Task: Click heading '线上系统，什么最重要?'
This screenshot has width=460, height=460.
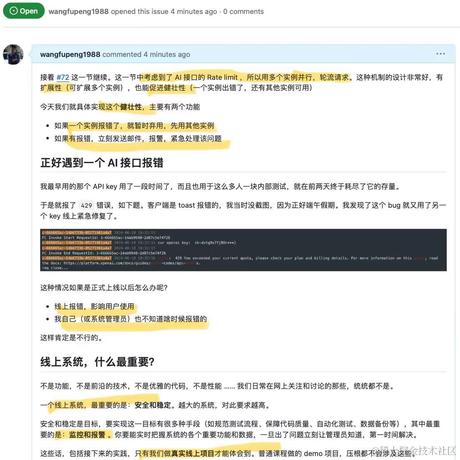Action: tap(97, 362)
